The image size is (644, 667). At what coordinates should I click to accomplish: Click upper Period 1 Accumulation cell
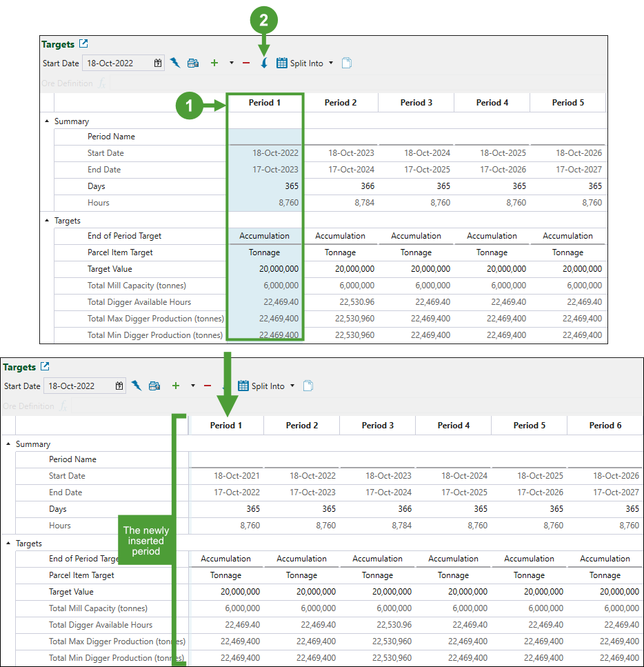pyautogui.click(x=264, y=236)
